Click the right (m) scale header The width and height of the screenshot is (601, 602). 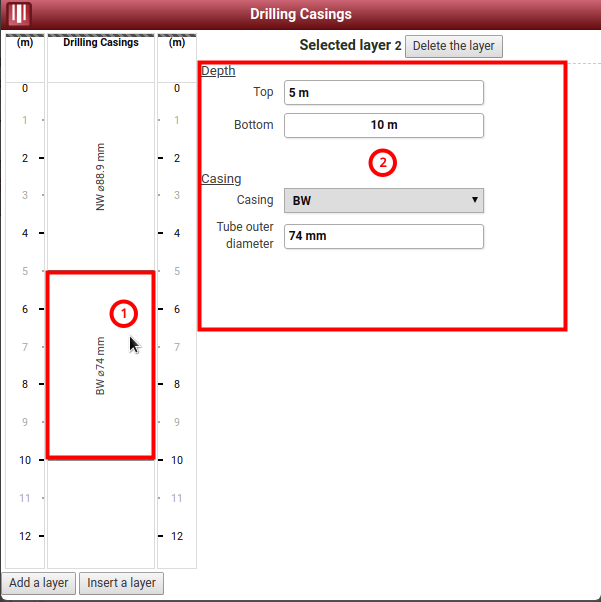(x=177, y=43)
